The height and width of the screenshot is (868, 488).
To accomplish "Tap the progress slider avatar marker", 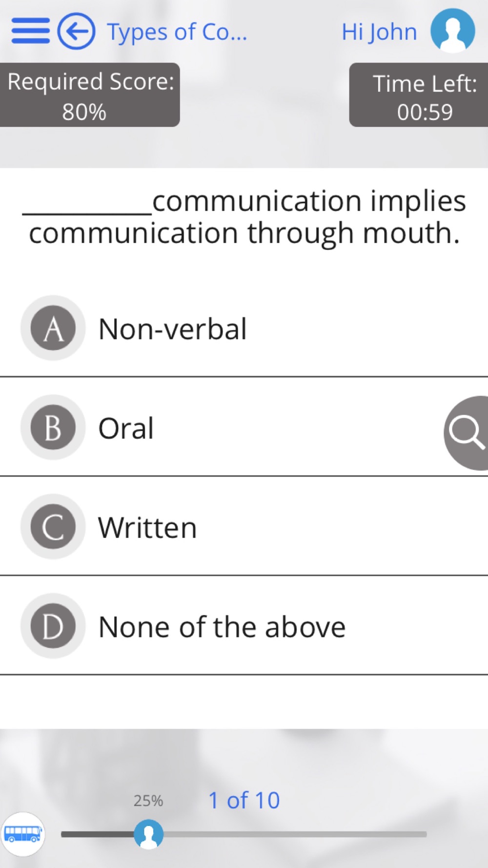I will (148, 834).
